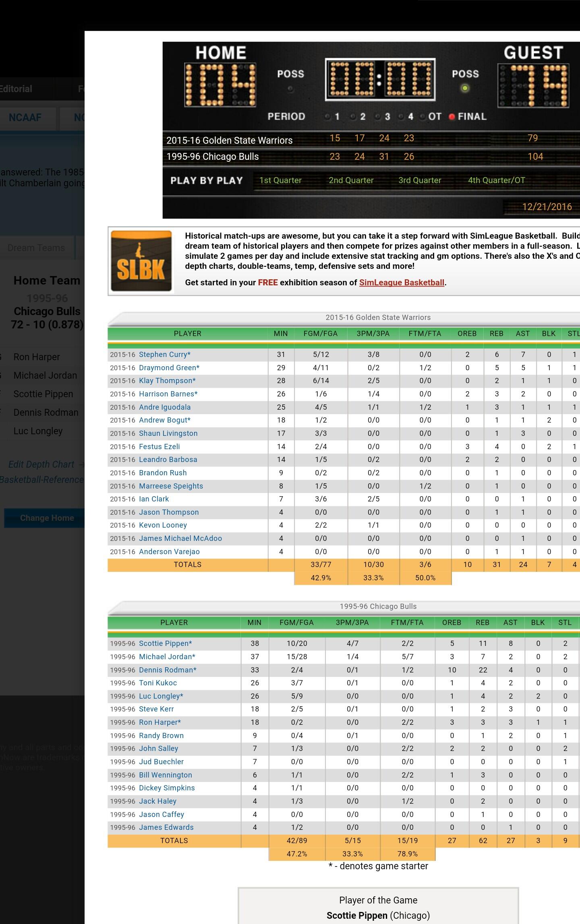Click the Warriors MIN column header
Screen dimensions: 580x924
pos(281,334)
